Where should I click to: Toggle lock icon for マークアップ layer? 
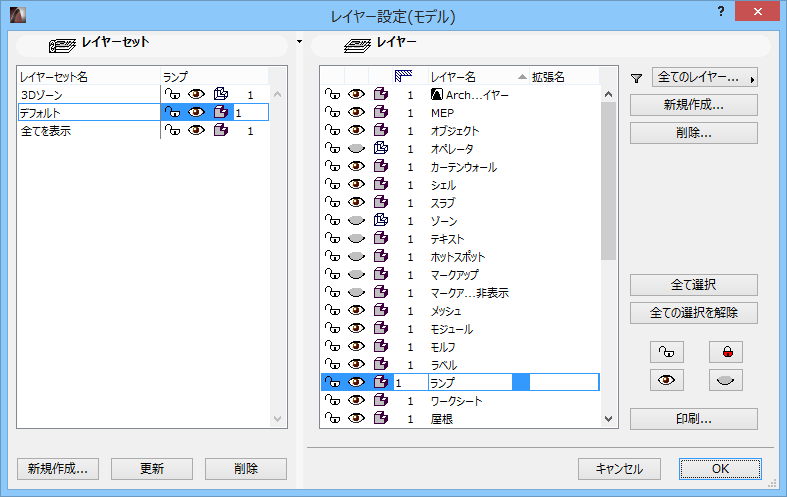click(x=332, y=275)
